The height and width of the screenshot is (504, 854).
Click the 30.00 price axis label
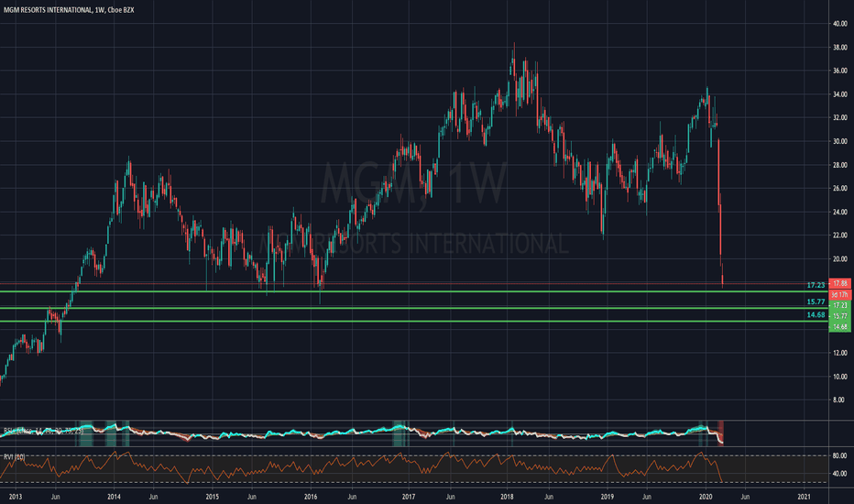pyautogui.click(x=839, y=141)
